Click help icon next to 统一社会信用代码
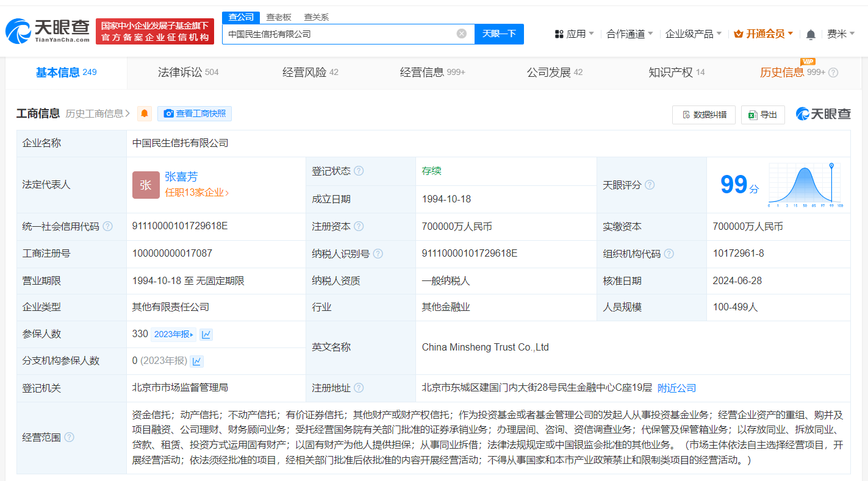The width and height of the screenshot is (868, 481). (108, 226)
